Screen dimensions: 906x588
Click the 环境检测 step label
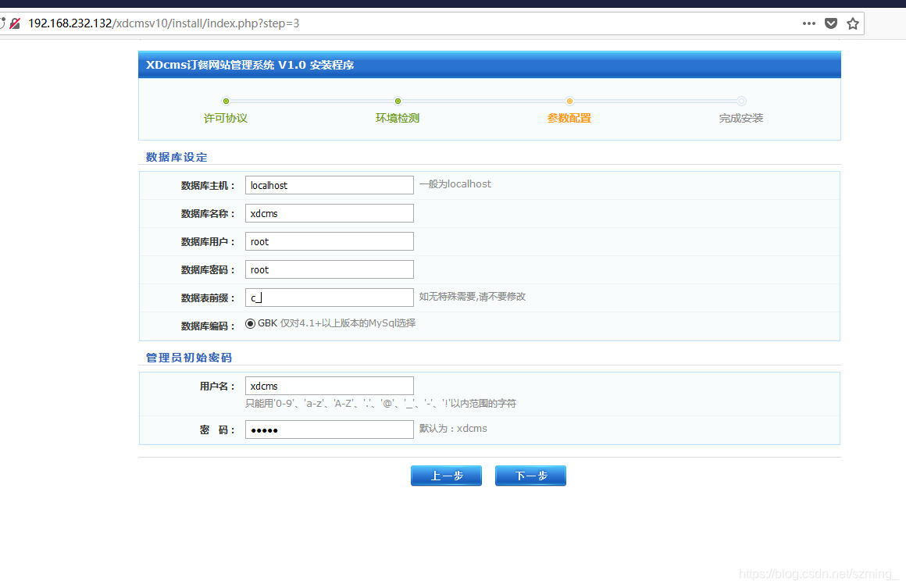(398, 119)
